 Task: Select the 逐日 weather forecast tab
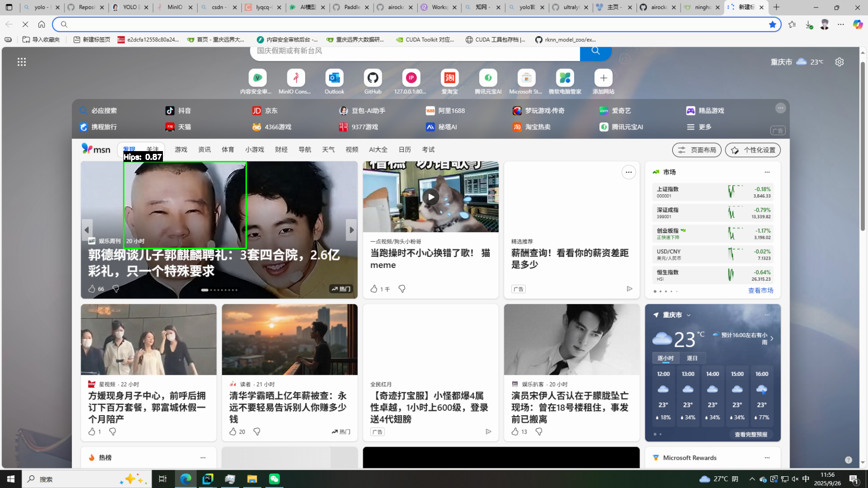click(692, 358)
